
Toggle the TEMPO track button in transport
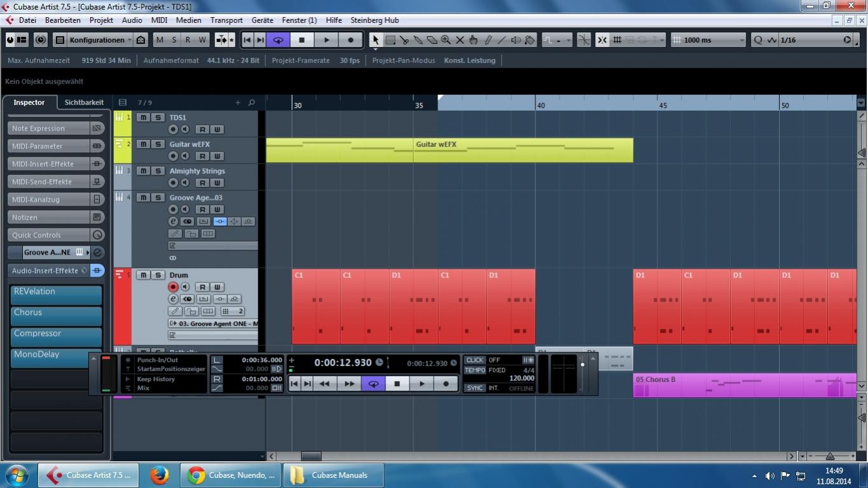[x=475, y=370]
